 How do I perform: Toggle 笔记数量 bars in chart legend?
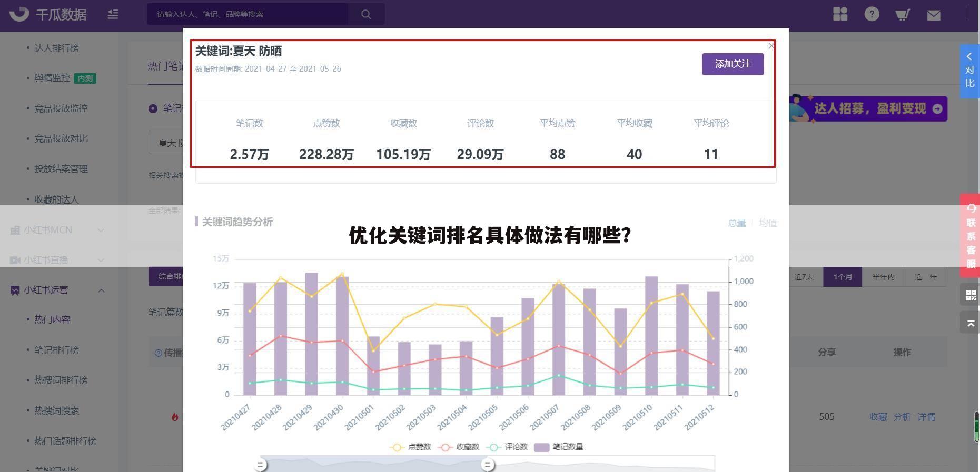[x=559, y=447]
